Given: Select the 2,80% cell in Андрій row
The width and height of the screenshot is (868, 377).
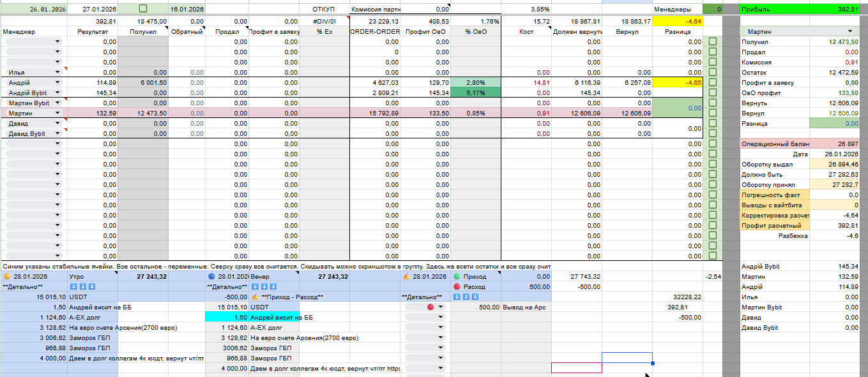Looking at the screenshot, I should [x=476, y=82].
